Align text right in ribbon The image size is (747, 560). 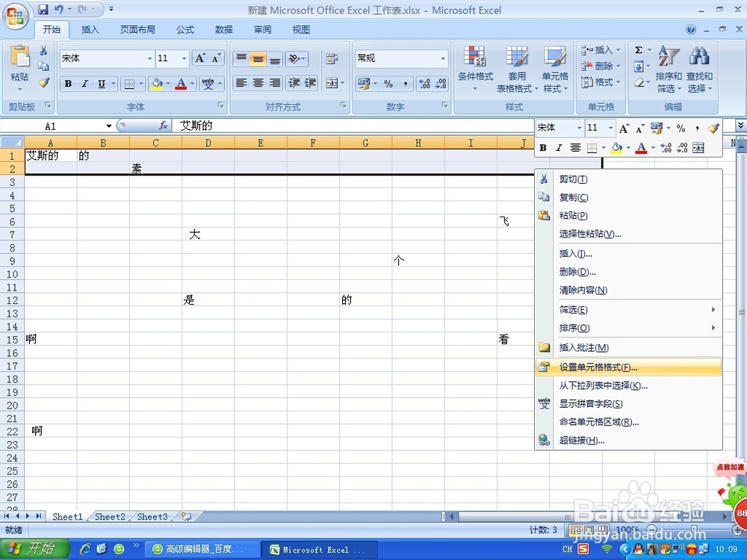click(x=274, y=83)
